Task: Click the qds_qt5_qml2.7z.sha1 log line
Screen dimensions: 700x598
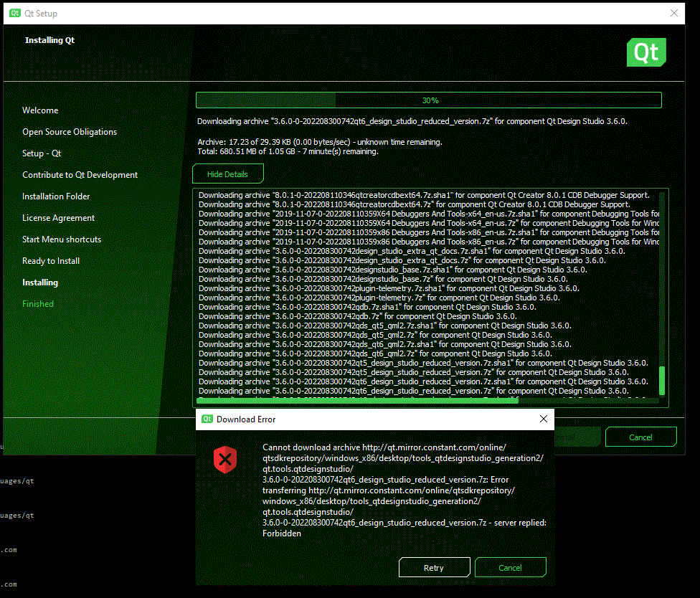Action: coord(385,326)
